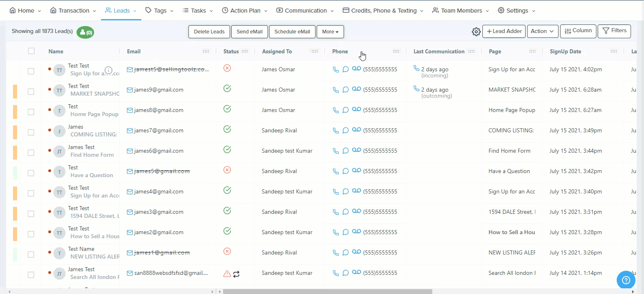
Task: Check the box for james9@gmail.com lead row
Action: tap(31, 92)
